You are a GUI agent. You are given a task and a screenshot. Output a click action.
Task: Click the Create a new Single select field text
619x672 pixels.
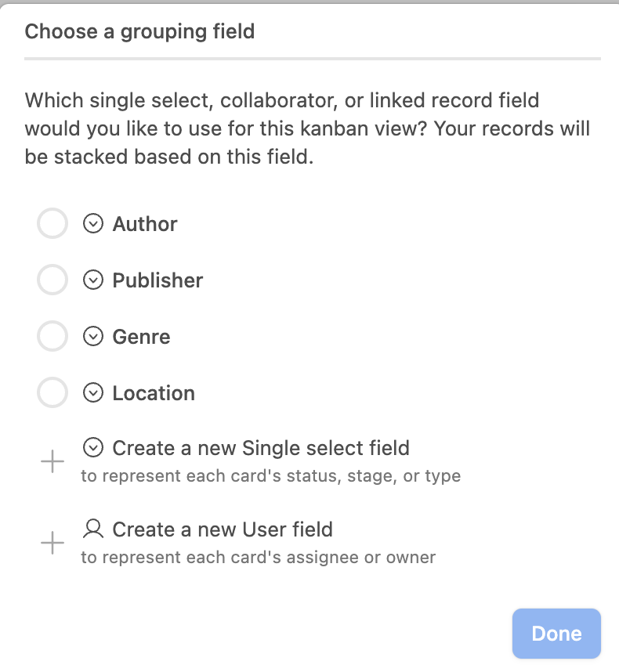[x=261, y=448]
